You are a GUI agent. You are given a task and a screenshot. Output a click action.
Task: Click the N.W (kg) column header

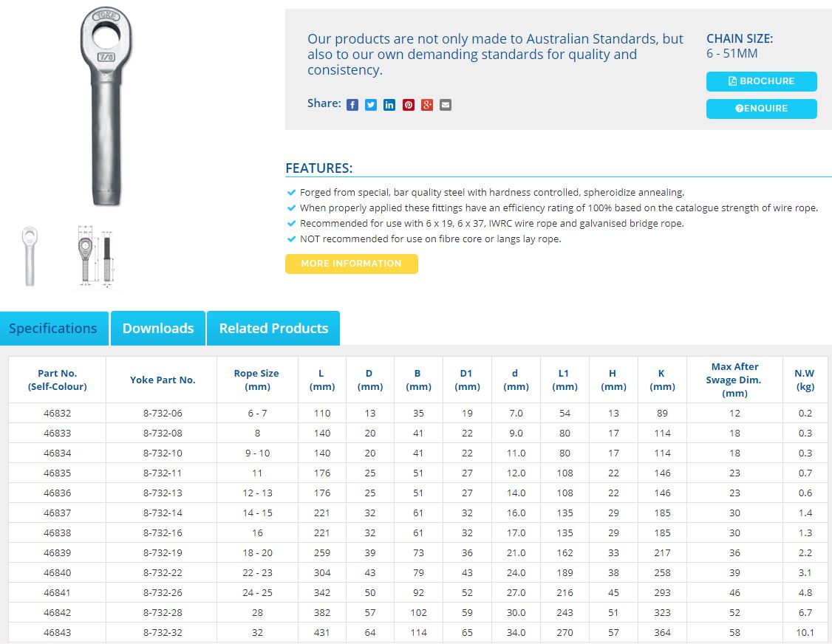point(805,380)
